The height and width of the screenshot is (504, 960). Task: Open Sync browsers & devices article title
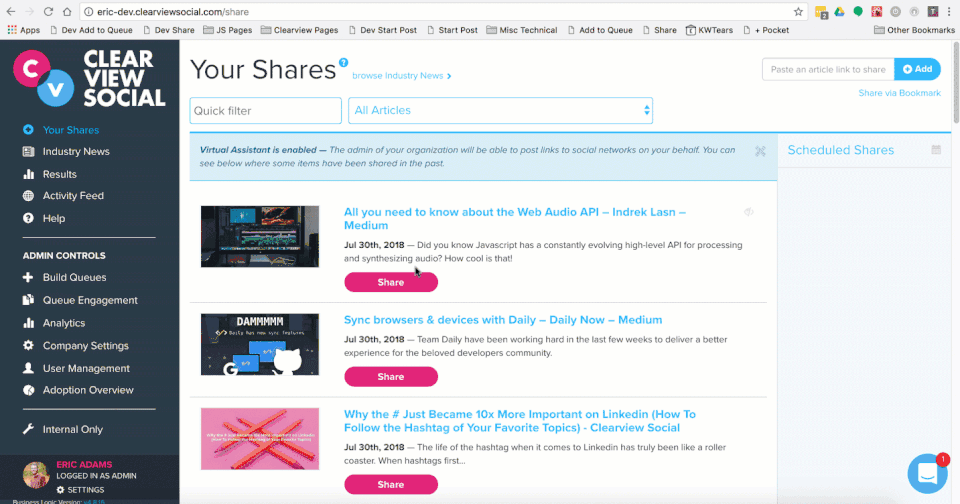tap(503, 320)
